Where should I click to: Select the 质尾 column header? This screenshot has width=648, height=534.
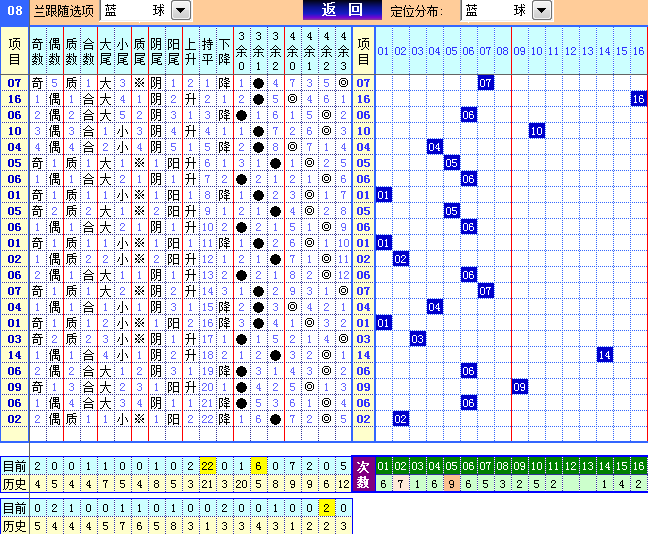point(140,51)
